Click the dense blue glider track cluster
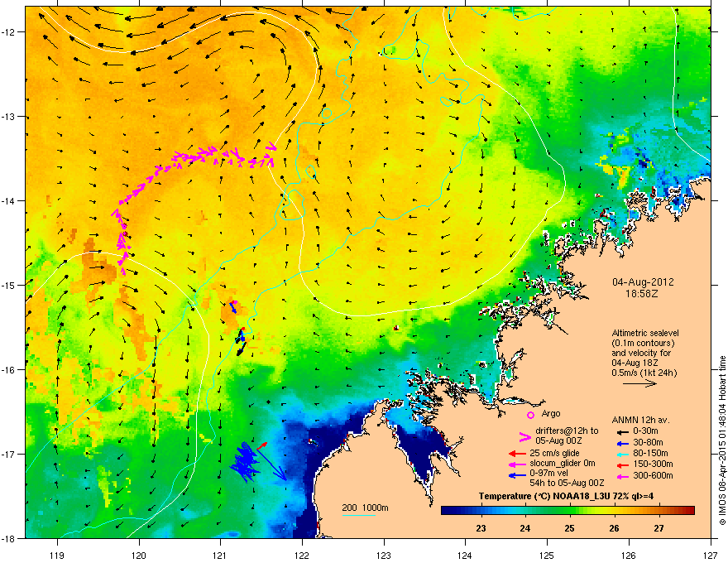728x563 pixels. 245,462
